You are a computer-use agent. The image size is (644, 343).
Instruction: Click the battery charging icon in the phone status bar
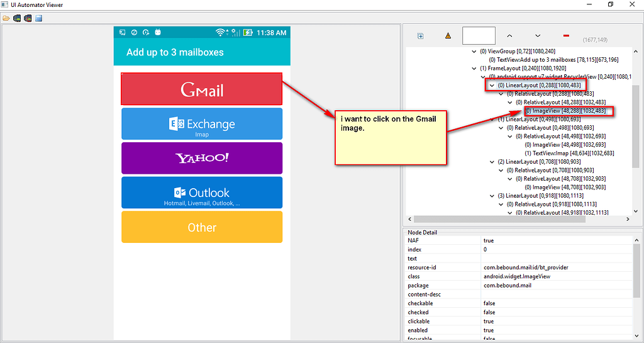(x=248, y=33)
